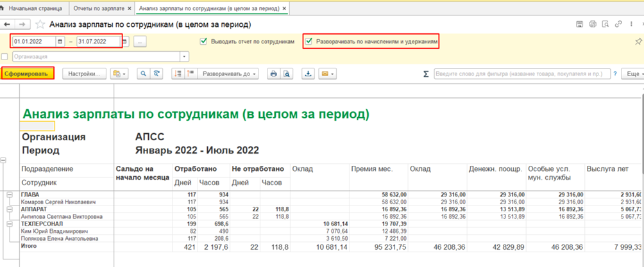Screen dimensions: 644x267
Task: Enable the Организация filter checkbox
Action: 5,57
